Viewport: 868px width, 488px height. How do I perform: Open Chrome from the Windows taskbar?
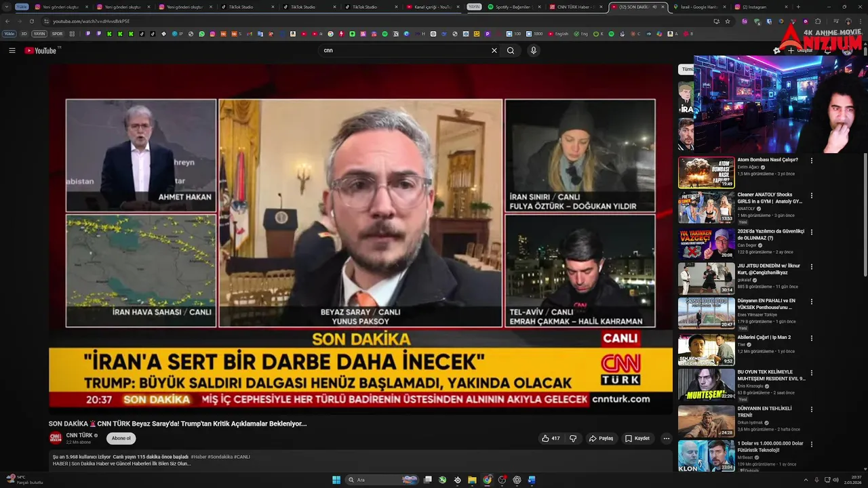click(487, 480)
